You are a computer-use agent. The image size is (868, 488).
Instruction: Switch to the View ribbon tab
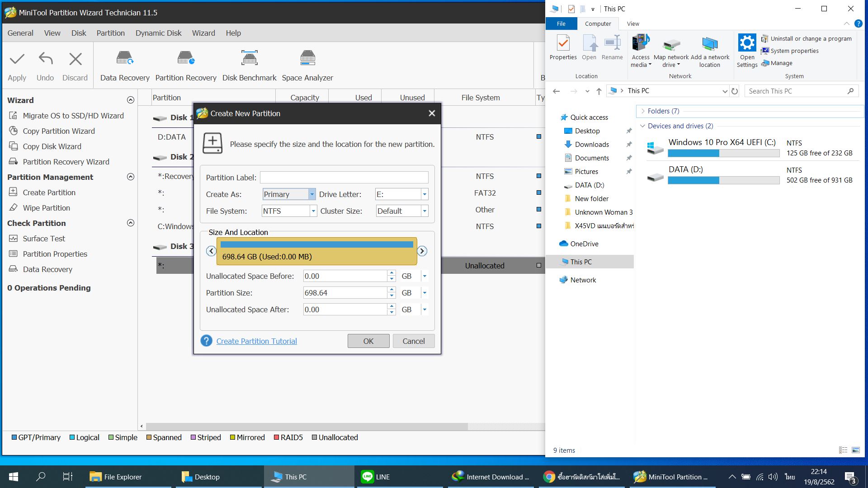click(x=633, y=23)
